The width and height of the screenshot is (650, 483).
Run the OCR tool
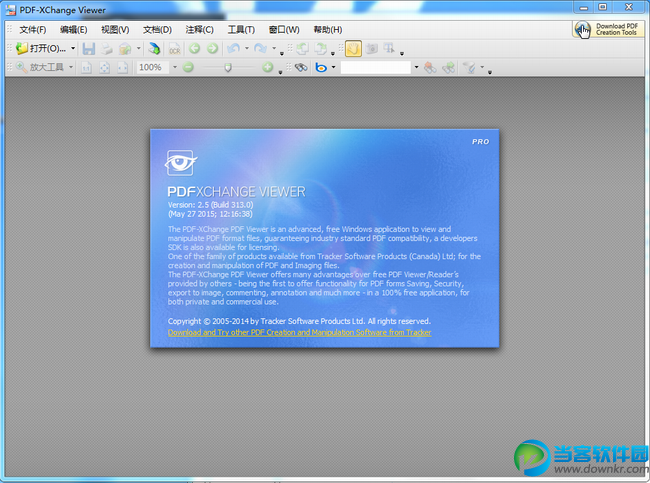pos(175,49)
